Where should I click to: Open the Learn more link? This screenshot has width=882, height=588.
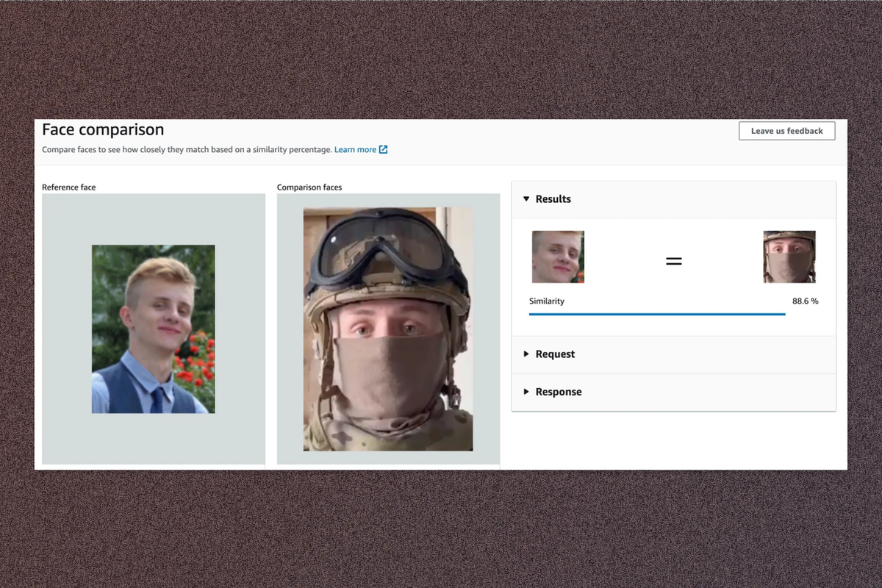coord(355,150)
